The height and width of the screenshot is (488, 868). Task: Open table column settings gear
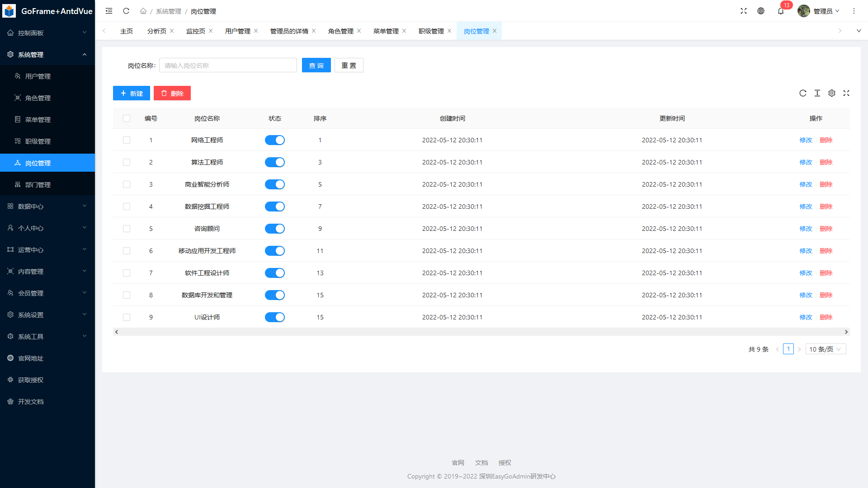(x=832, y=93)
